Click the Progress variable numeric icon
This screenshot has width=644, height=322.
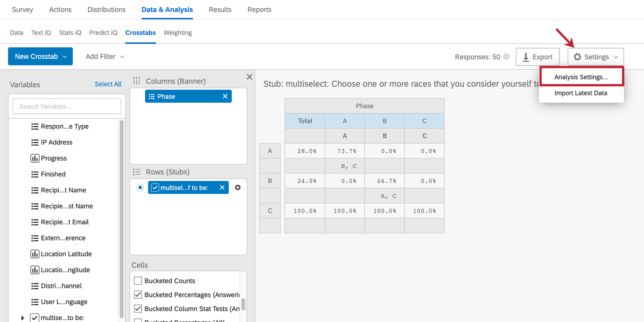pyautogui.click(x=35, y=158)
